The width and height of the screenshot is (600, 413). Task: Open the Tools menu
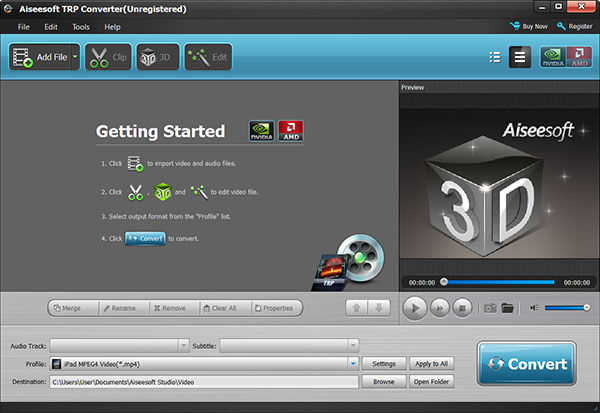click(x=81, y=27)
